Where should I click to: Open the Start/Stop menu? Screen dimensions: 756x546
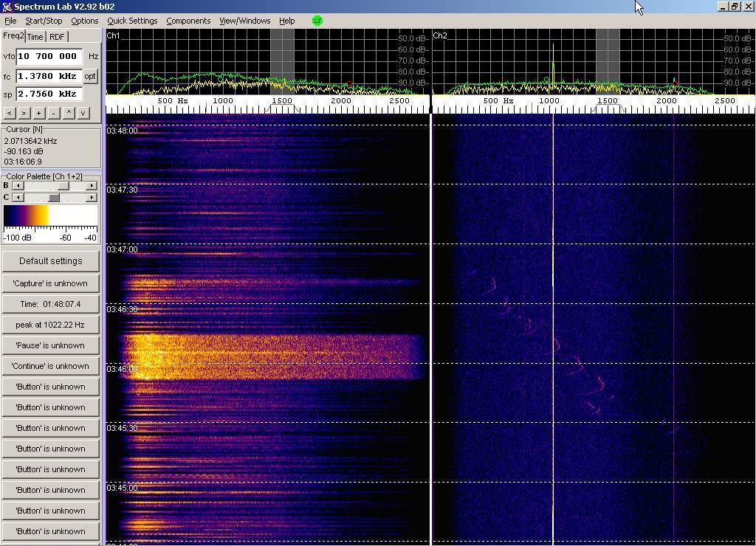(44, 21)
